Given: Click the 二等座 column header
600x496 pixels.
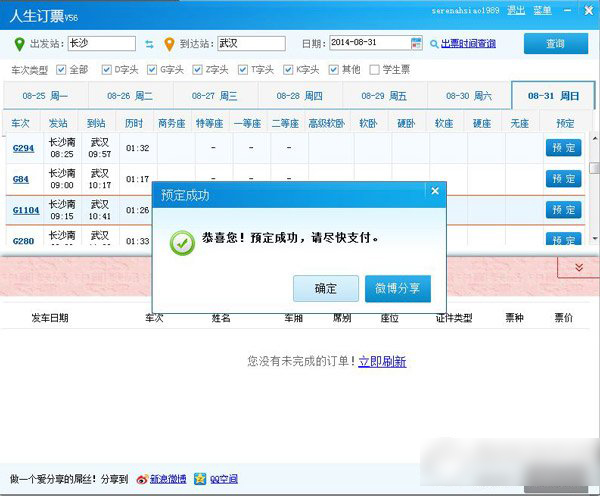Looking at the screenshot, I should click(285, 123).
